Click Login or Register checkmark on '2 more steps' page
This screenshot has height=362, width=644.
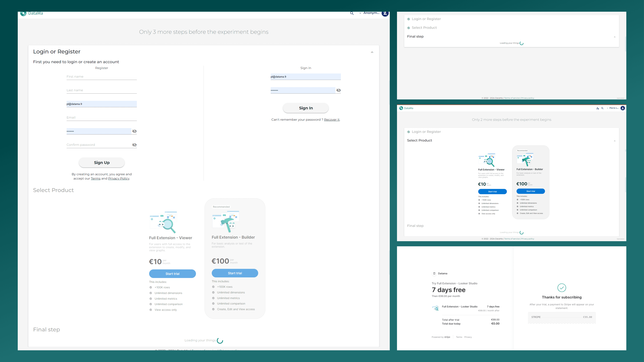409,132
